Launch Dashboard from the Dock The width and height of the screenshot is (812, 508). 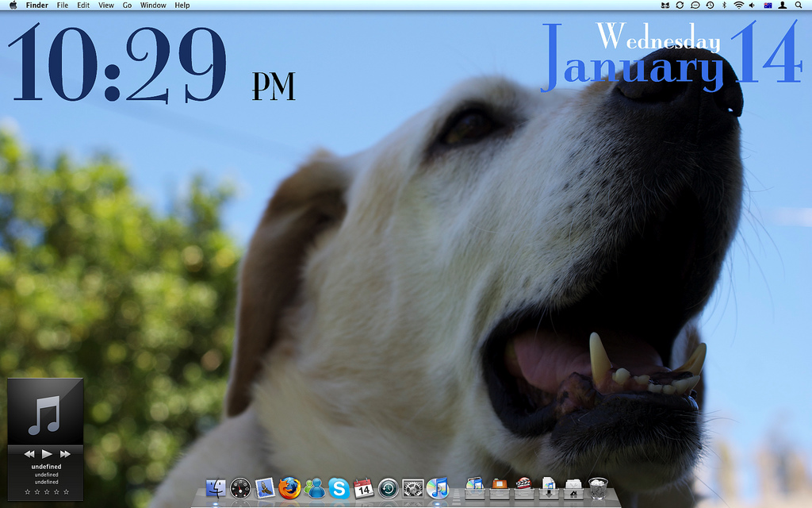[240, 488]
